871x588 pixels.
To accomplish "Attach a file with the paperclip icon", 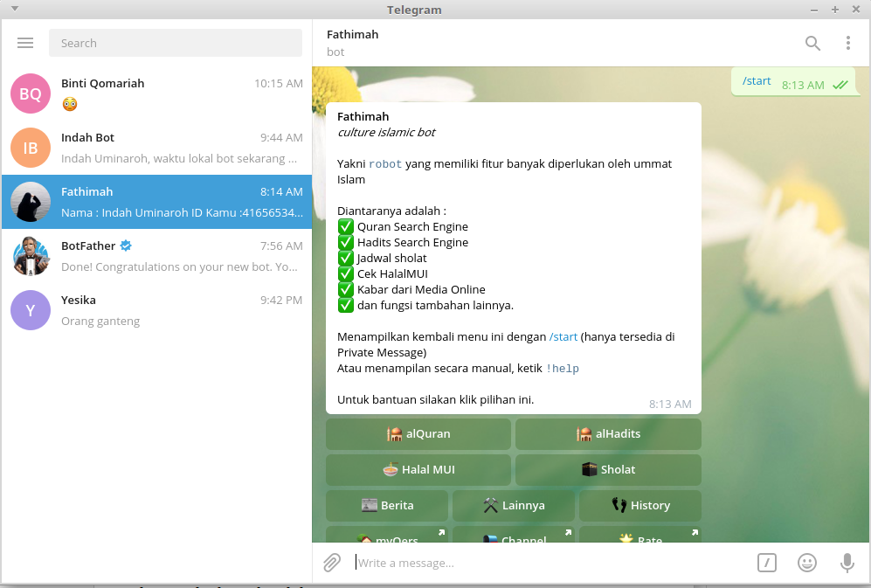I will tap(332, 563).
